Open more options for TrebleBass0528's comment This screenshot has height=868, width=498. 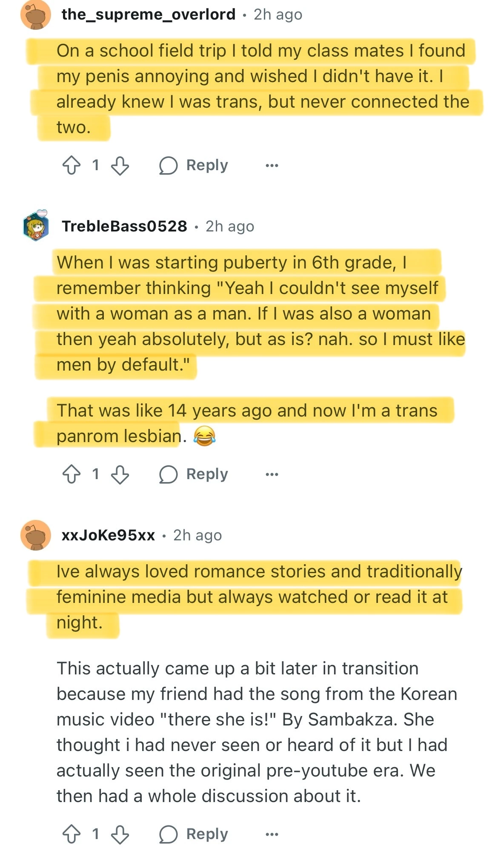pyautogui.click(x=272, y=474)
